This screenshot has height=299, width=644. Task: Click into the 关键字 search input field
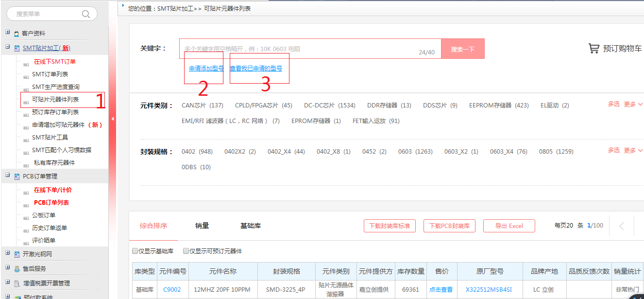tap(301, 49)
